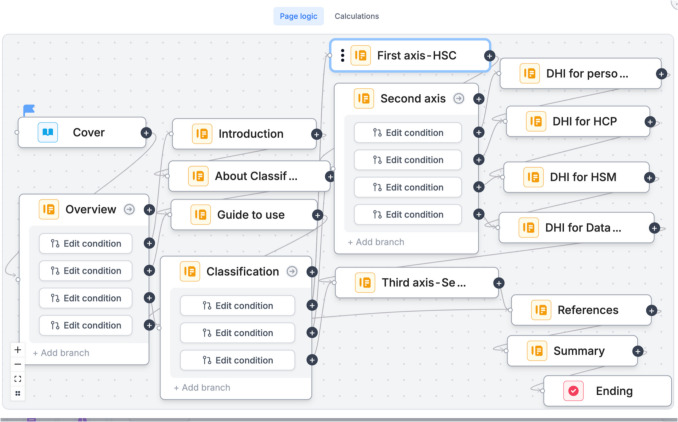
Task: Zoom out with the minus control
Action: [x=18, y=364]
